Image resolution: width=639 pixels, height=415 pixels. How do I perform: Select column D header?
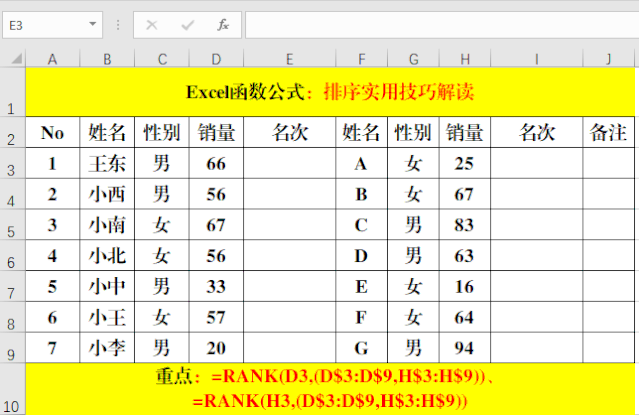point(216,60)
